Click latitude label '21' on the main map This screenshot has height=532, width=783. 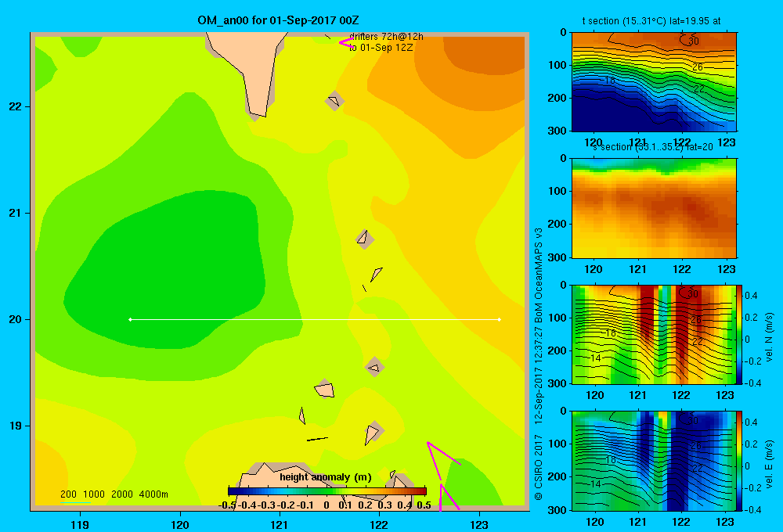click(15, 213)
